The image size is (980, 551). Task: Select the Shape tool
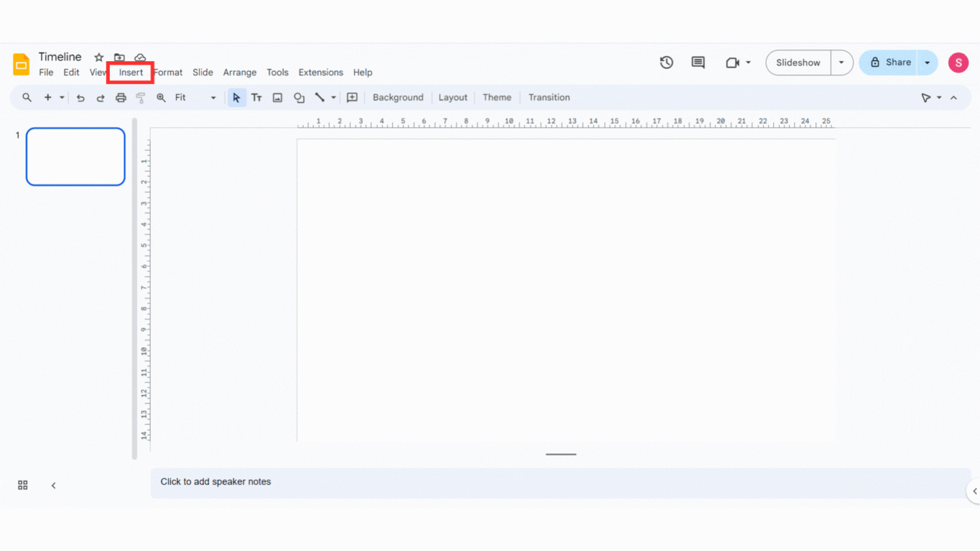pos(299,97)
